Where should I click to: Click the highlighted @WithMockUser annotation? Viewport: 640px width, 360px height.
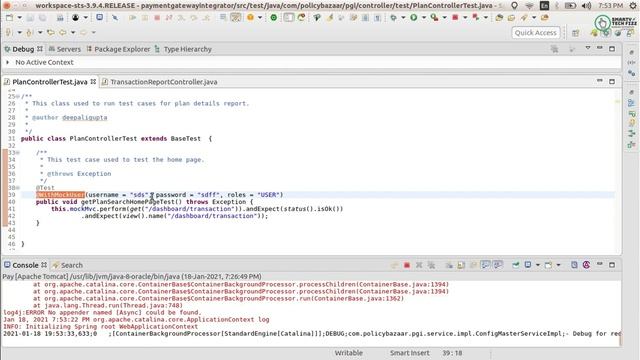pyautogui.click(x=60, y=195)
